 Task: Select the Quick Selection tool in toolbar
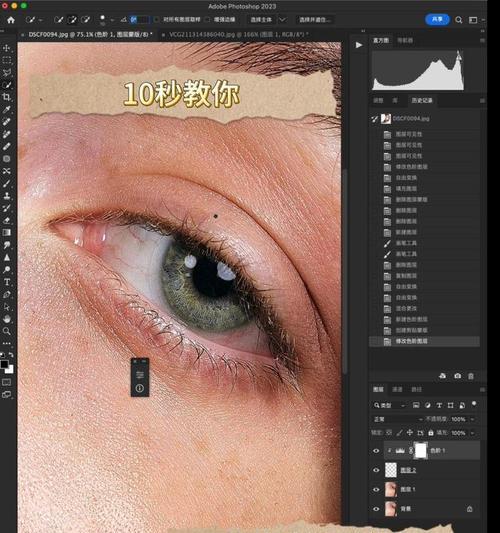point(6,85)
